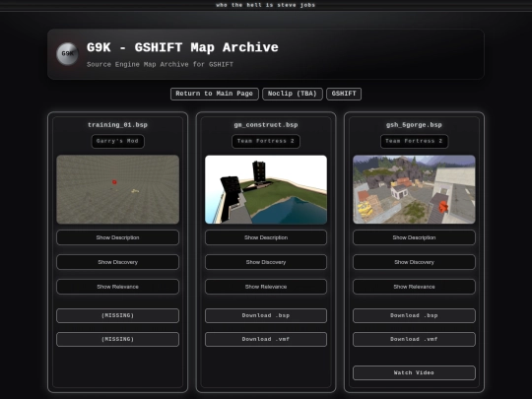Click G9K - GSHIFT Map Archive heading
The image size is (532, 399).
(182, 47)
